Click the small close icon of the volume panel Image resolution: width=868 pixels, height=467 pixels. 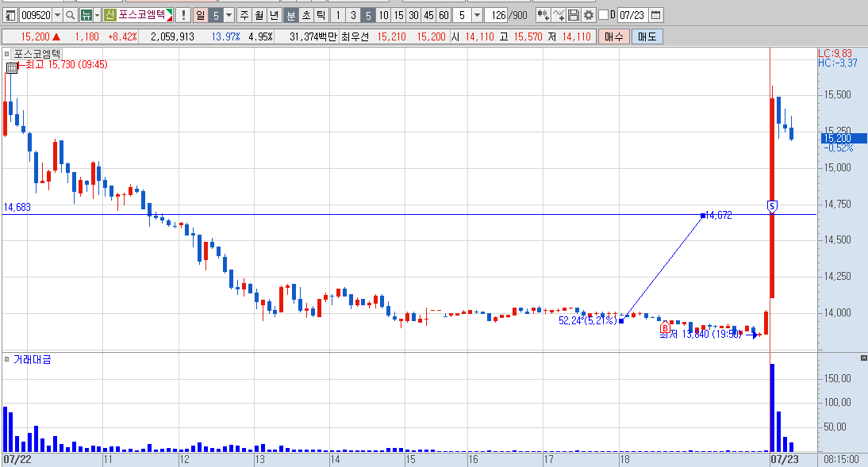pyautogui.click(x=863, y=358)
